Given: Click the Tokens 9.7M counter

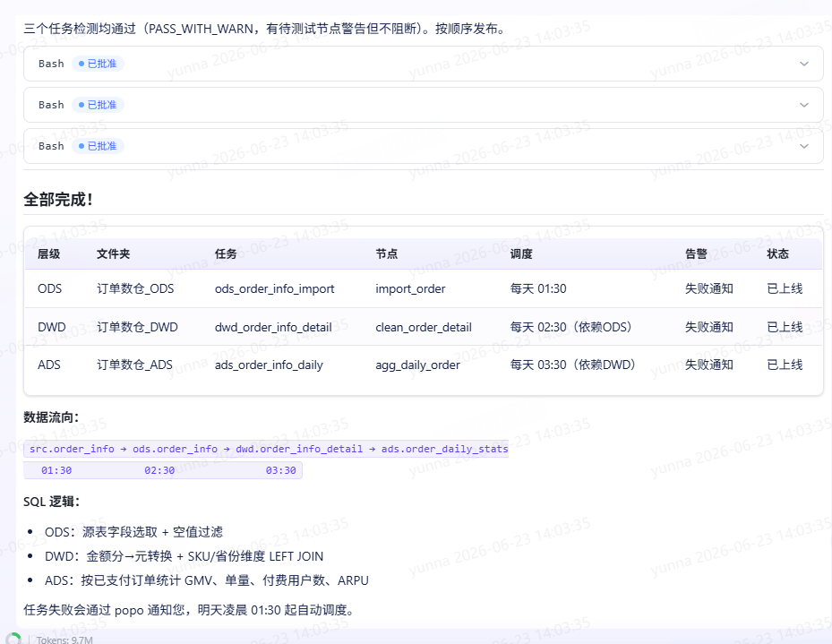Looking at the screenshot, I should point(64,640).
